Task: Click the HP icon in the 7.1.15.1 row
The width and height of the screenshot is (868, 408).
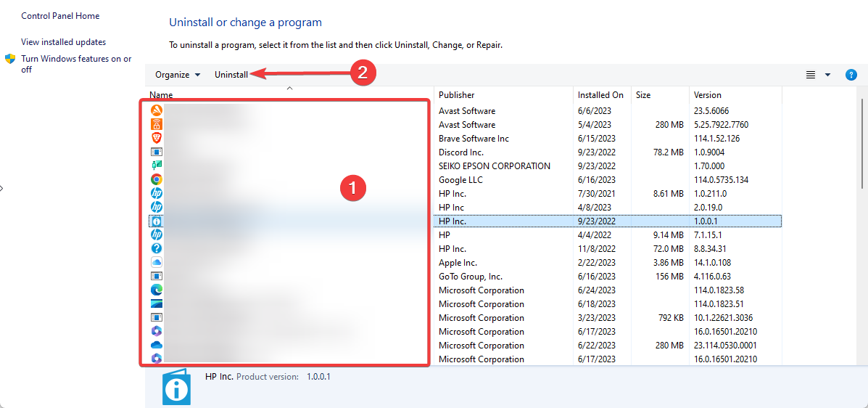Action: tap(157, 234)
